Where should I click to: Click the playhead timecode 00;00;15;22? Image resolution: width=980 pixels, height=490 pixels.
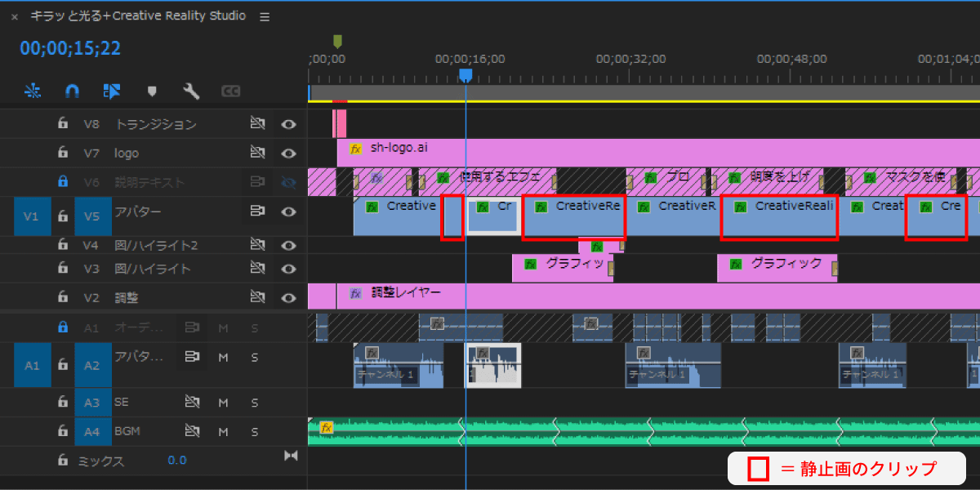(x=70, y=48)
